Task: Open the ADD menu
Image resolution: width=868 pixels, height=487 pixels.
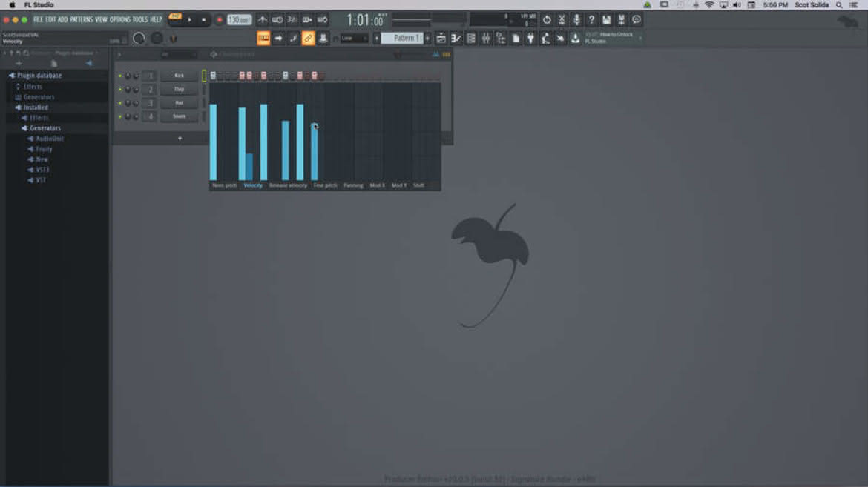Action: 62,19
